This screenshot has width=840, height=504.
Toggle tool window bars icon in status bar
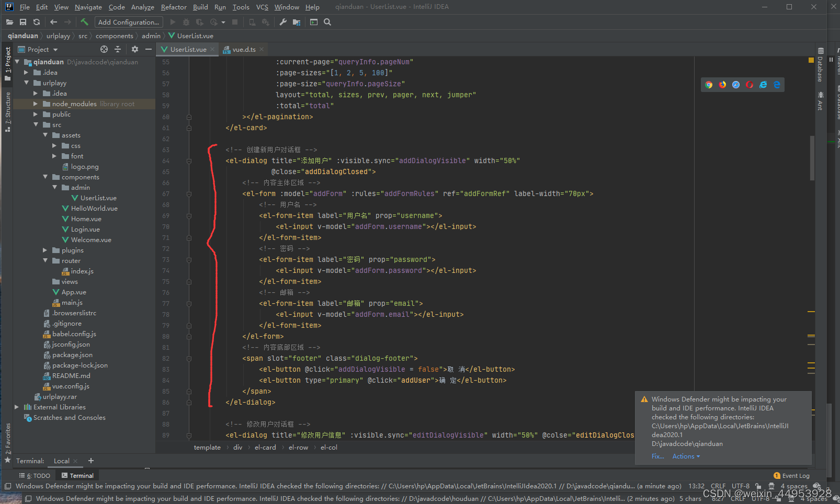click(x=8, y=486)
